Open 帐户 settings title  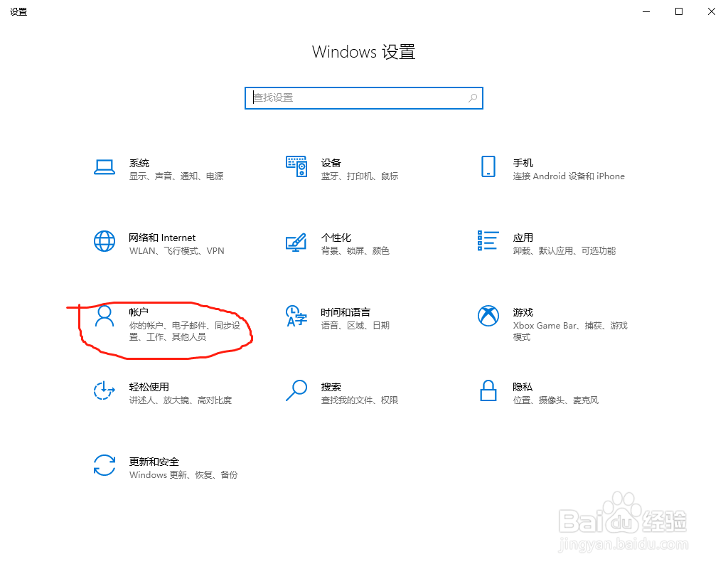pos(139,312)
